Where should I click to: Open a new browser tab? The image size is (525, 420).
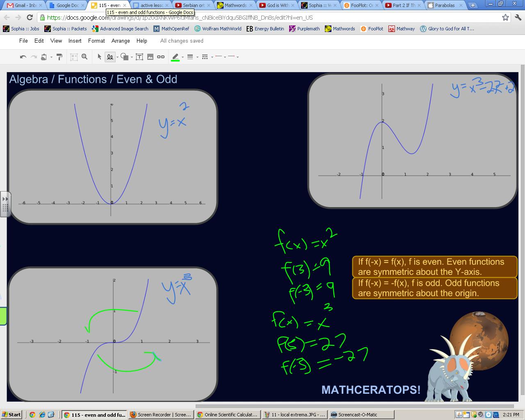pyautogui.click(x=473, y=5)
